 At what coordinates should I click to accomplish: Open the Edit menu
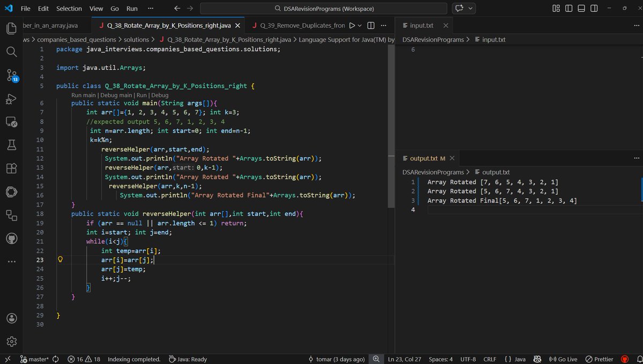tap(43, 9)
